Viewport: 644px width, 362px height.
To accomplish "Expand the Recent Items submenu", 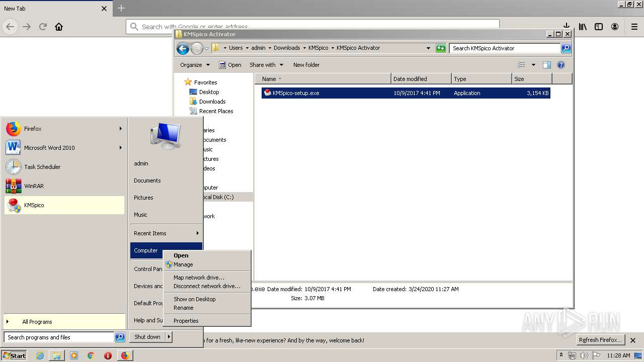I will [197, 233].
